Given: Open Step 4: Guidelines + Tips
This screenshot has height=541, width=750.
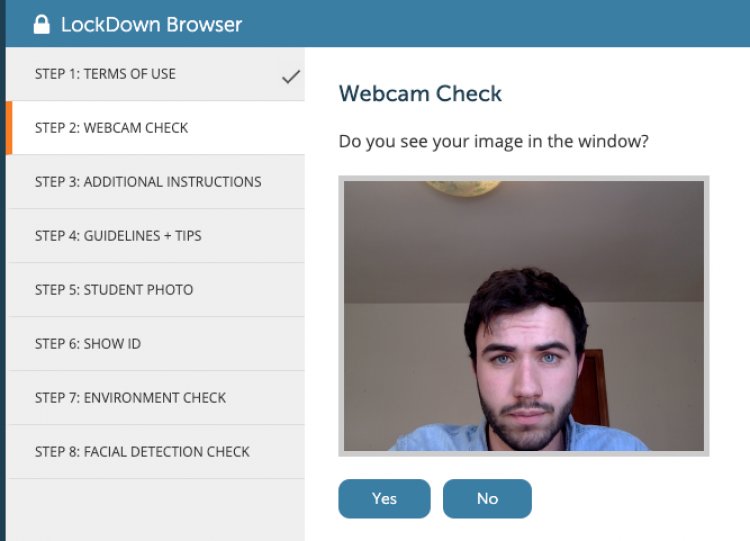Looking at the screenshot, I should (x=118, y=236).
